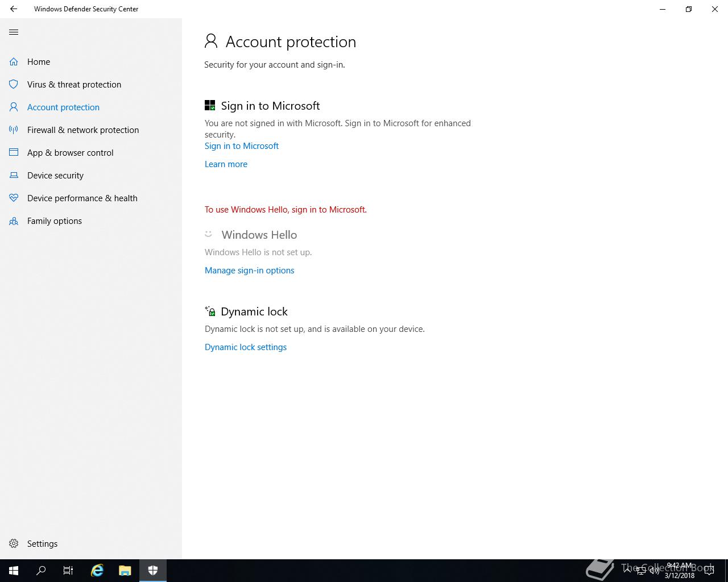Viewport: 728px width, 582px height.
Task: Click the Learn more link
Action: [226, 164]
